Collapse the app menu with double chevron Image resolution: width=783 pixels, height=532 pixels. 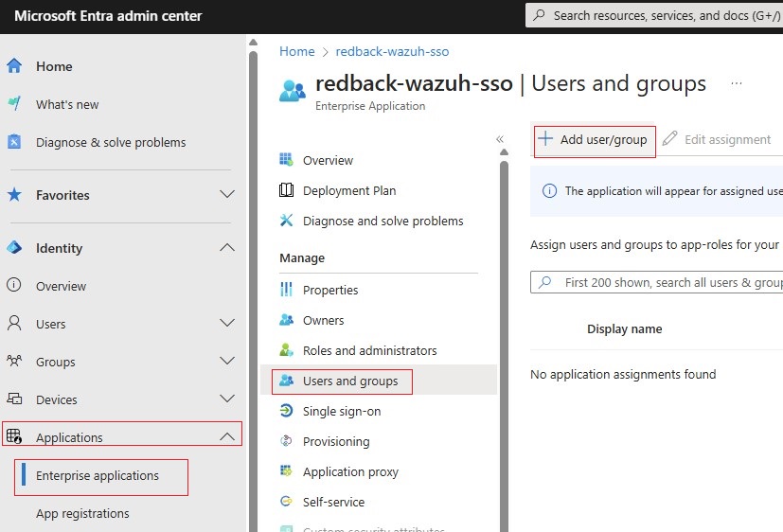(499, 139)
